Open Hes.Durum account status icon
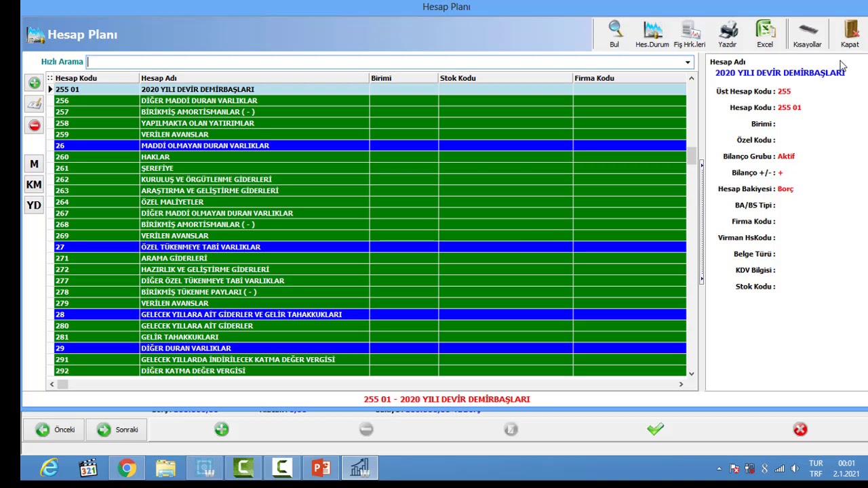 (x=652, y=30)
